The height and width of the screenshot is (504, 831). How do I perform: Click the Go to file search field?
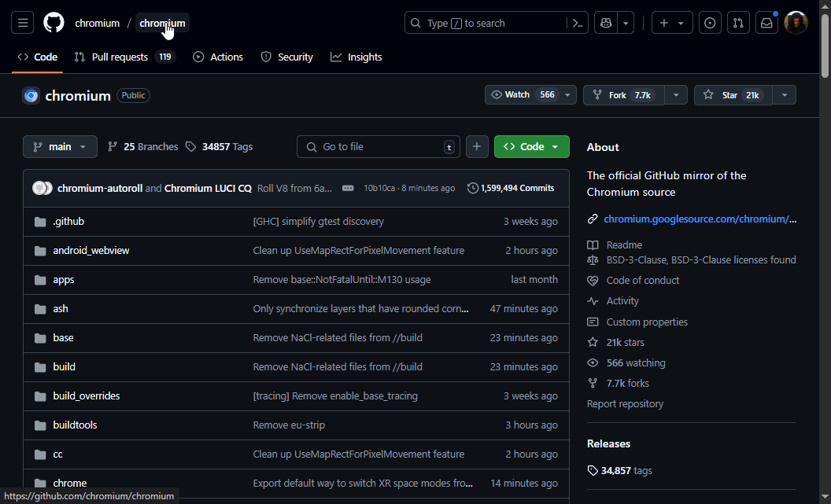pos(379,147)
